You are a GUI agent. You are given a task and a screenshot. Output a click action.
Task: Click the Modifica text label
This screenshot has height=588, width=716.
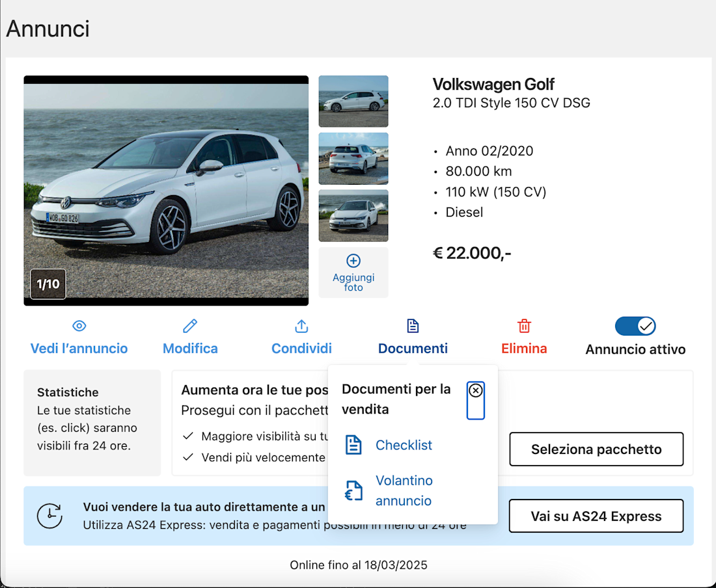coord(190,349)
